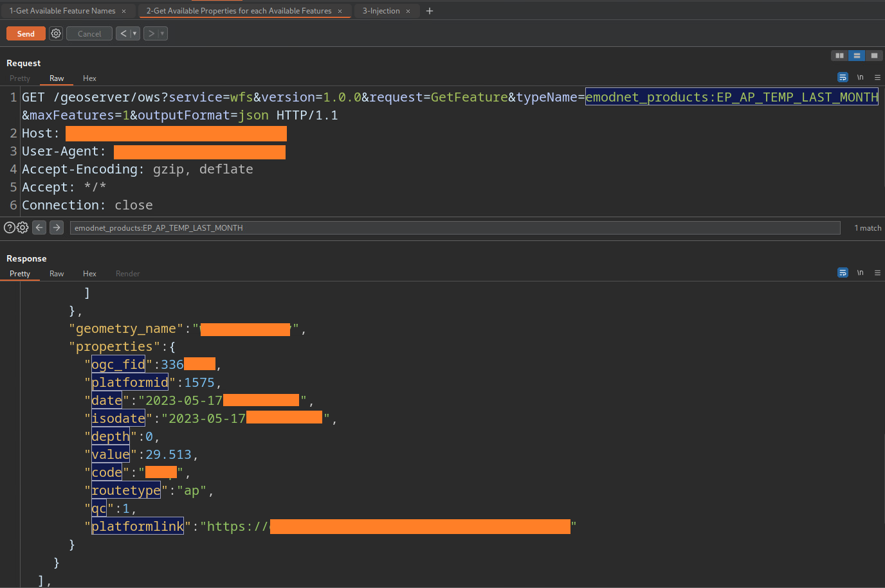Add a new Repeater tab
The width and height of the screenshot is (885, 588).
pos(430,11)
